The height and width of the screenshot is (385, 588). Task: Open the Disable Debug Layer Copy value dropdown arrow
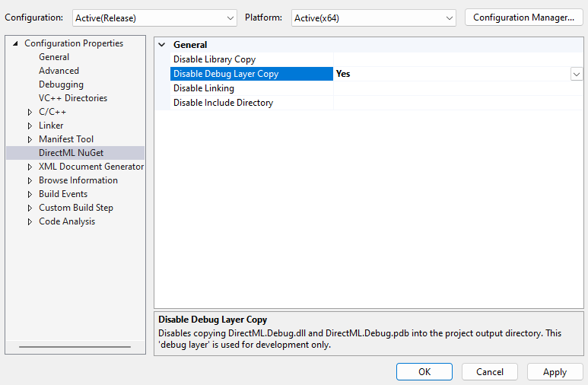point(577,74)
